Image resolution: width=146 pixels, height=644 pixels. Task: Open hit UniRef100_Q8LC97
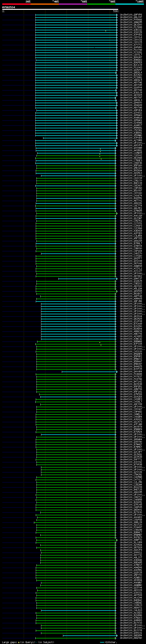pyautogui.click(x=131, y=17)
